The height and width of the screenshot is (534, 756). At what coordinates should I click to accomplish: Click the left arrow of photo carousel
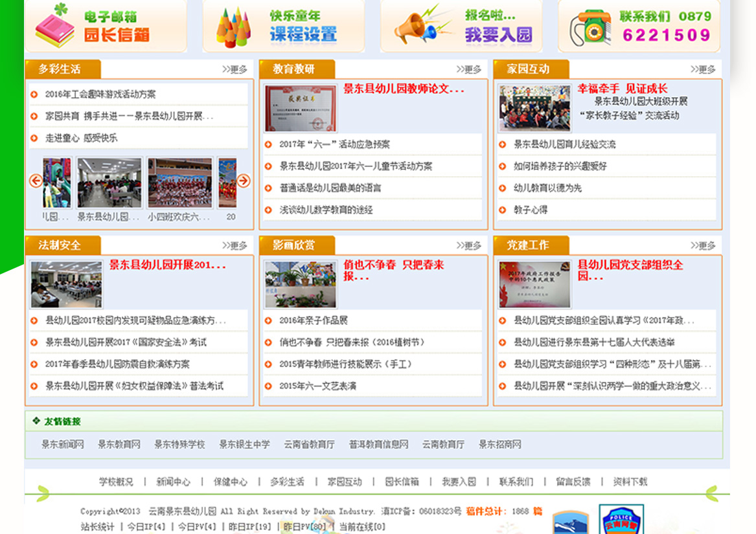click(36, 181)
